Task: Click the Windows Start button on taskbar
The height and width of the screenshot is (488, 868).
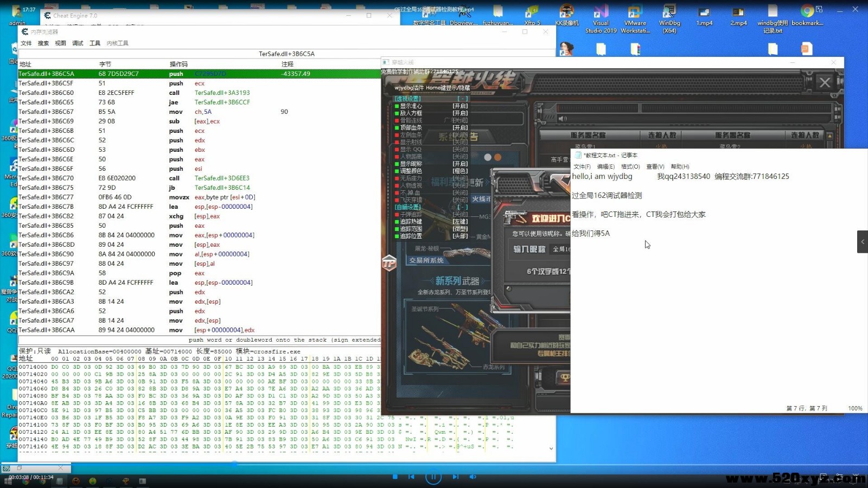Action: click(8, 480)
